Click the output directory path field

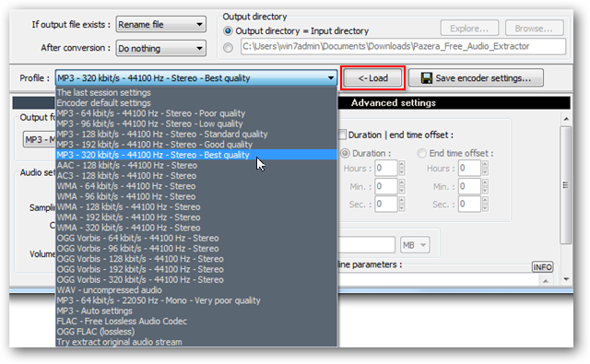coord(403,47)
